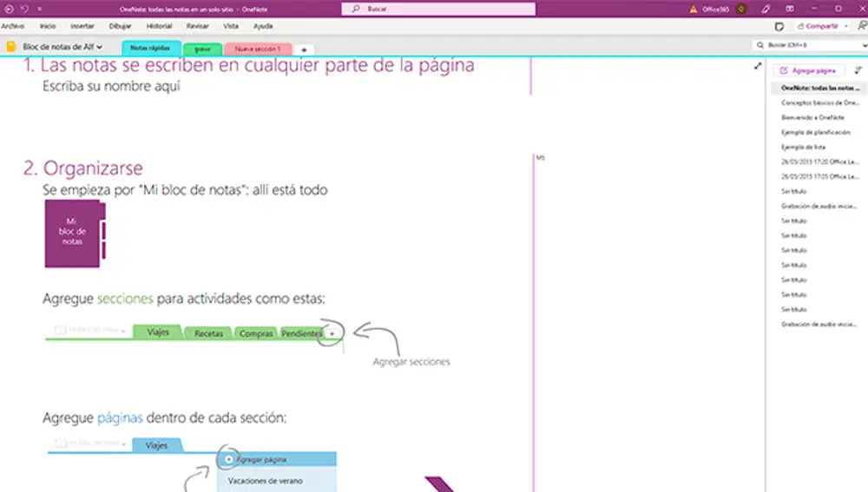
Task: Click the pen mode icon in title bar
Action: click(766, 9)
